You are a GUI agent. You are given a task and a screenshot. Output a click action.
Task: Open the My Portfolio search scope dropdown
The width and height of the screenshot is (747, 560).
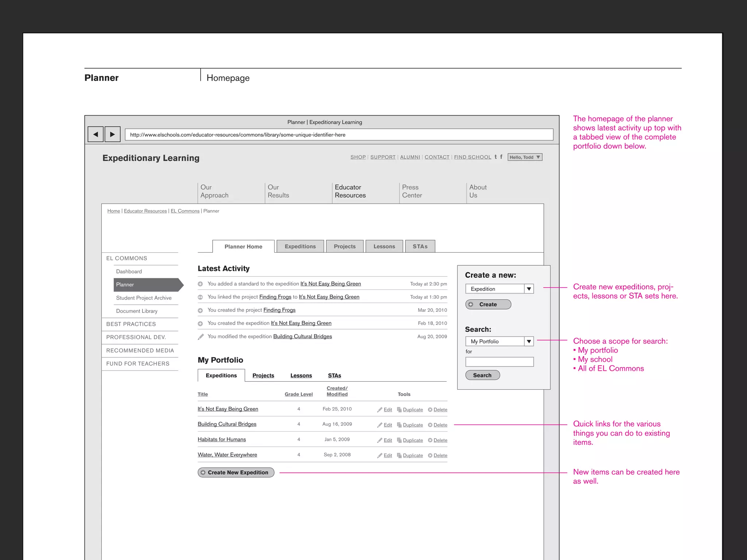tap(499, 341)
